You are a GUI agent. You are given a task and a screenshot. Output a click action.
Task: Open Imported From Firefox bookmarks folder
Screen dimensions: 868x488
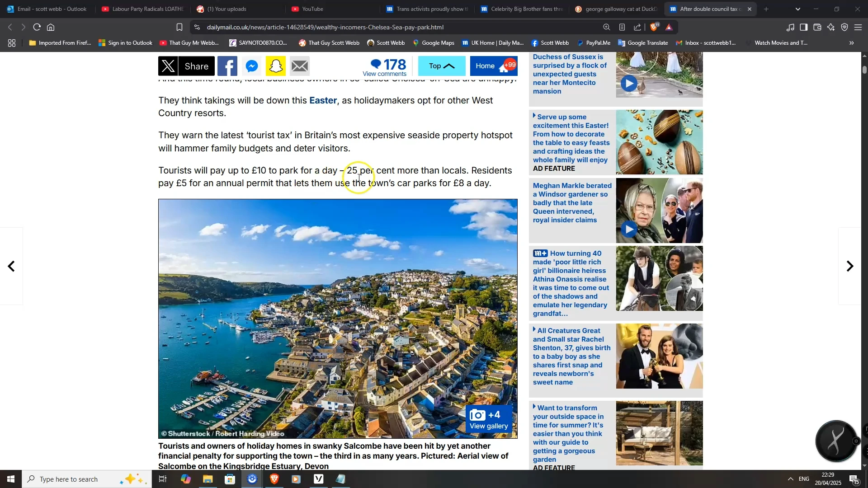(x=60, y=43)
